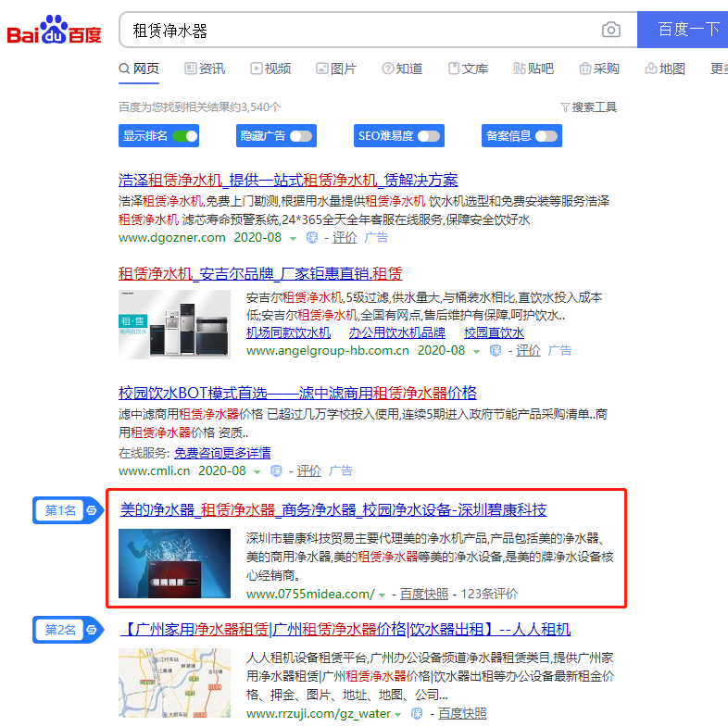The image size is (728, 727).
Task: Expand dropdown arrow next to www.cmli.cn
Action: point(257,472)
